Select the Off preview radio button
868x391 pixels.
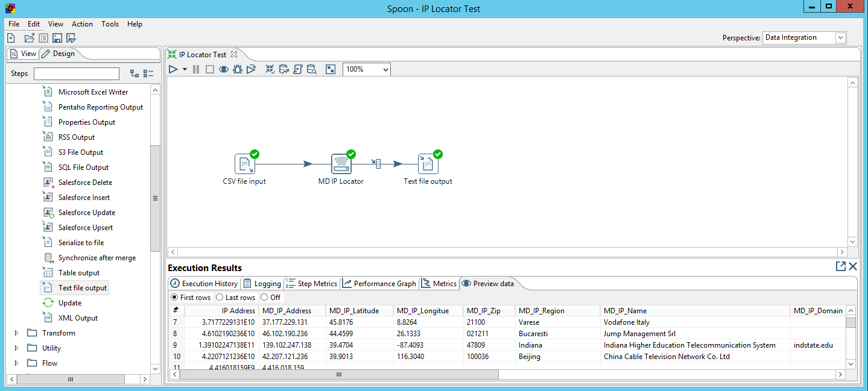coord(264,298)
